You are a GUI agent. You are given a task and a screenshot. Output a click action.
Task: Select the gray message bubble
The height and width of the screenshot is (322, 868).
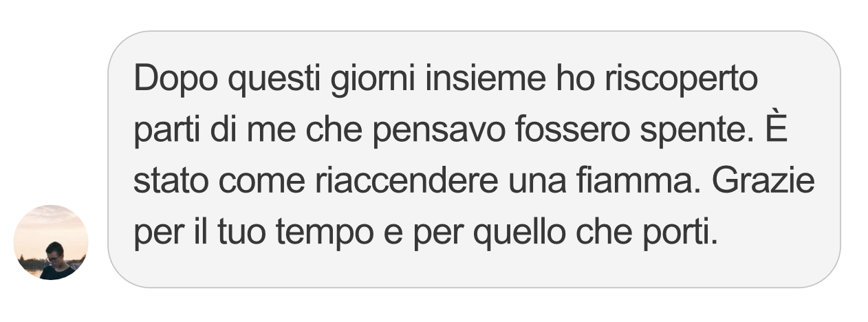tap(474, 159)
